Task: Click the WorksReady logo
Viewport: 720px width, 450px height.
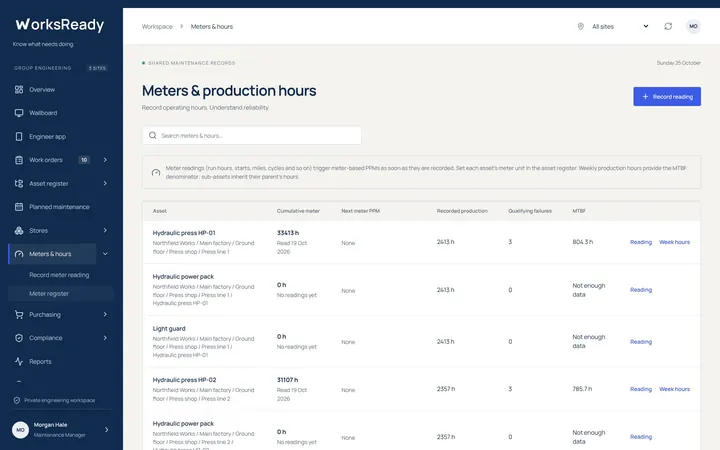Action: [x=60, y=24]
